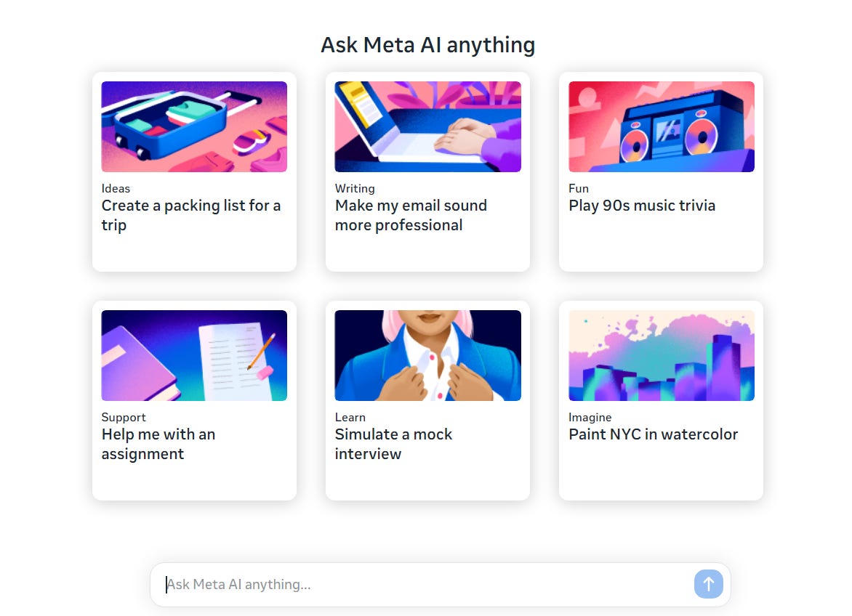This screenshot has height=616, width=852.
Task: Select the blue blazer person illustration
Action: 427,355
